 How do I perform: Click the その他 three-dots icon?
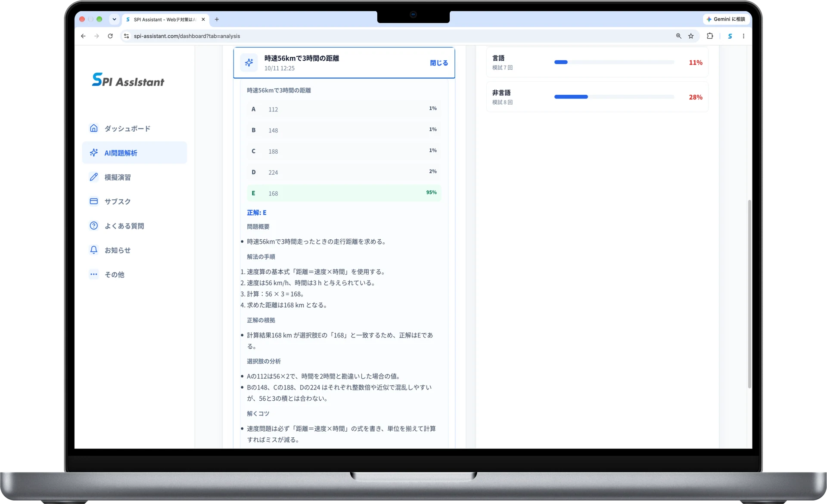click(93, 274)
